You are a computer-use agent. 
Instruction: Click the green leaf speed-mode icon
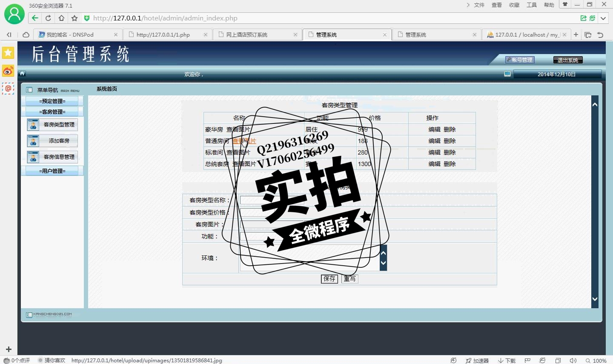click(592, 18)
